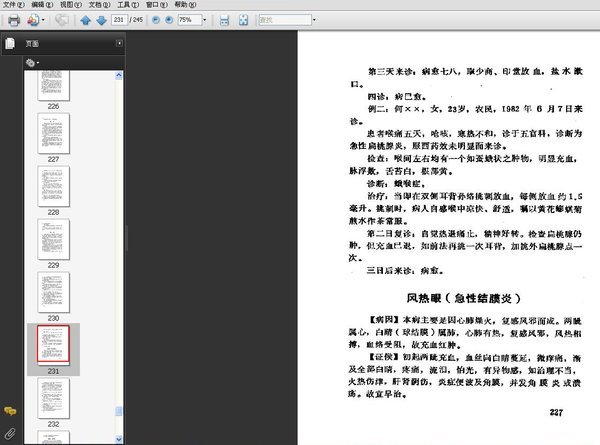Enable scrolling fit-width mode icon
Screen dimensions: 600x445
tap(225, 20)
